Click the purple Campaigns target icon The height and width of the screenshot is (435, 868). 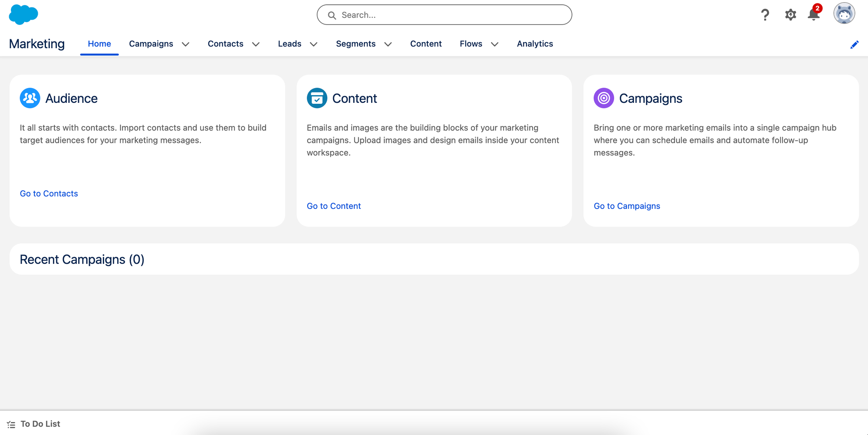604,98
